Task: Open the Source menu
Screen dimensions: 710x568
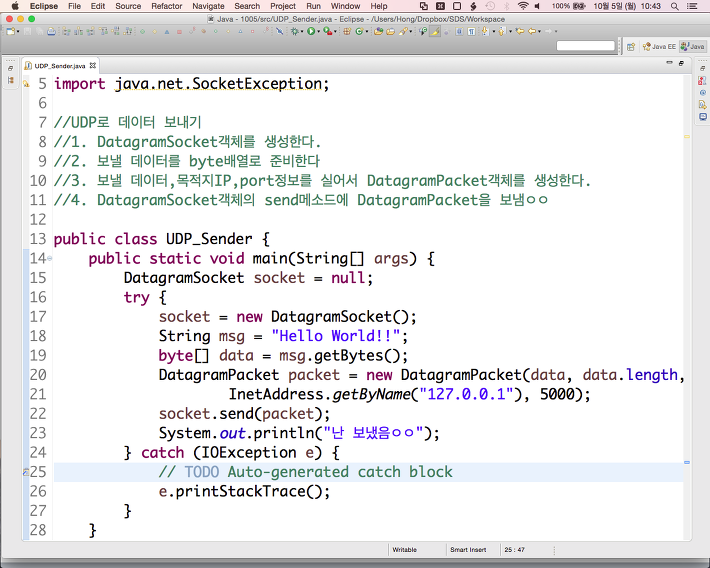Action: click(128, 6)
